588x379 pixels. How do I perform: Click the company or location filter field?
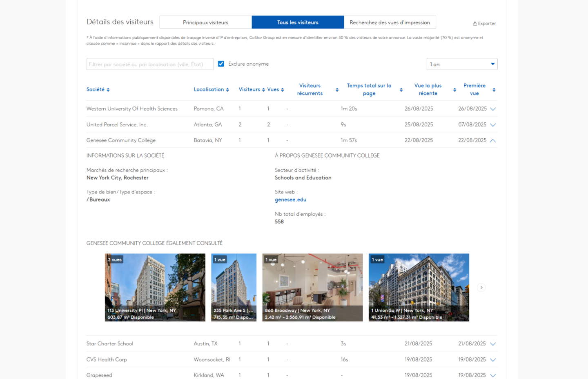(150, 64)
